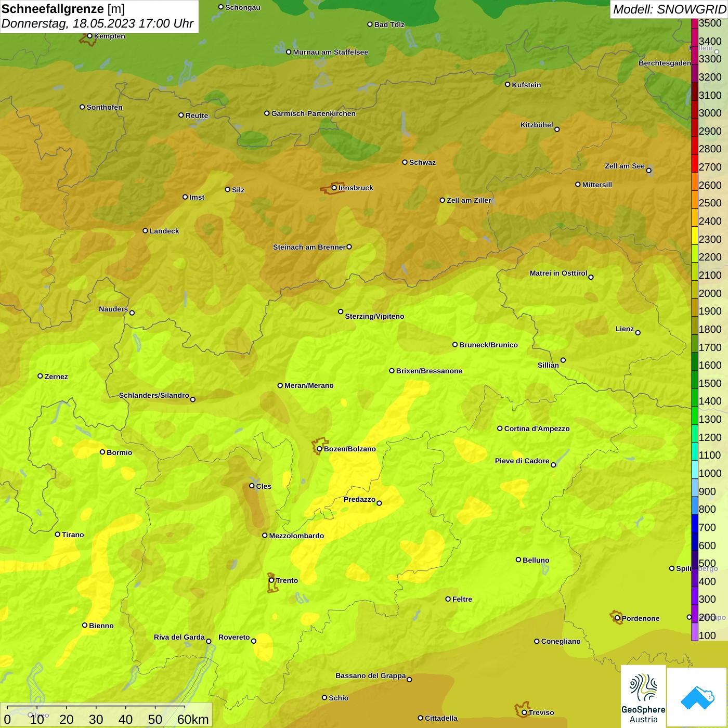Click the Zell am See marker dot
728x728 pixels.
pos(648,170)
